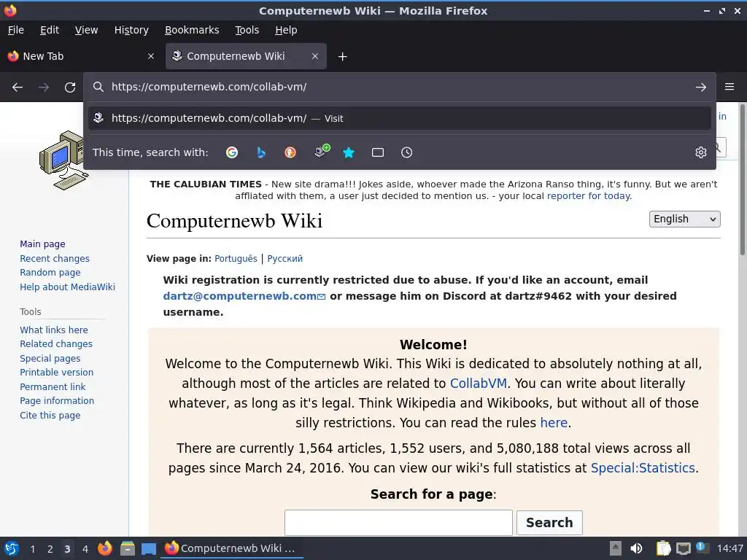Click the network monitor tray icon
Screen dimensions: 747x560
click(x=684, y=548)
